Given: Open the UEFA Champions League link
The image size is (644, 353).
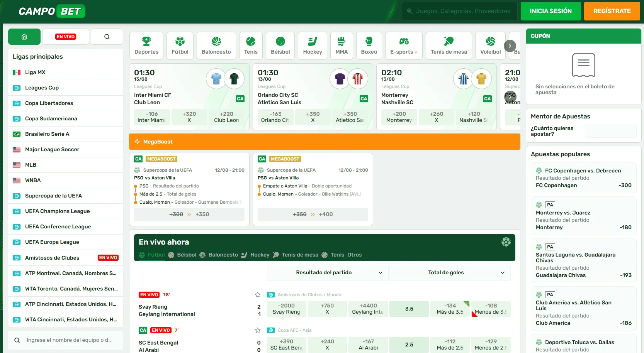Looking at the screenshot, I should [66, 211].
